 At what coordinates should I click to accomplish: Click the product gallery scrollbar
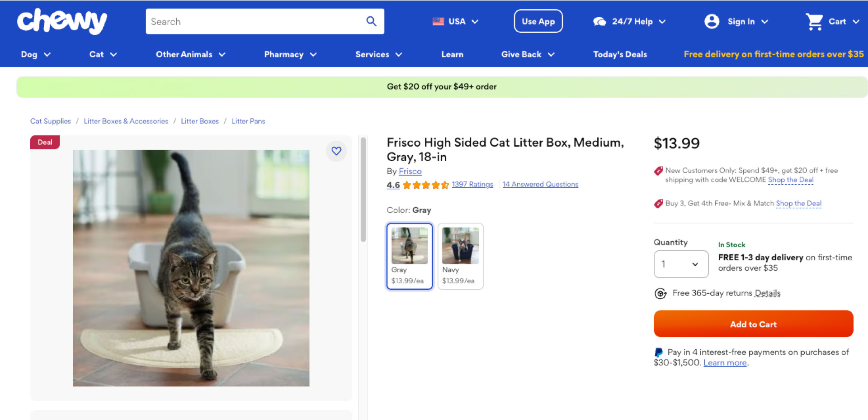pyautogui.click(x=363, y=190)
